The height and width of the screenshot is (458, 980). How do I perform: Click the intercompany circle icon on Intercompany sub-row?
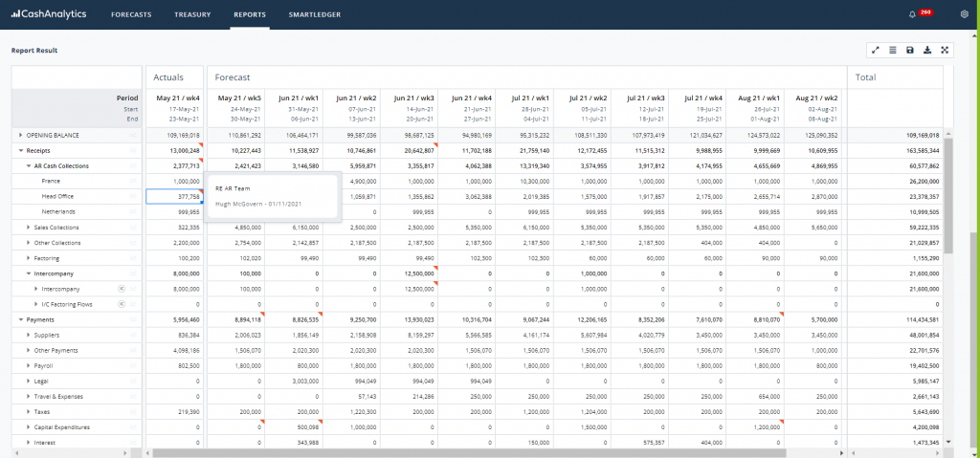tap(122, 289)
